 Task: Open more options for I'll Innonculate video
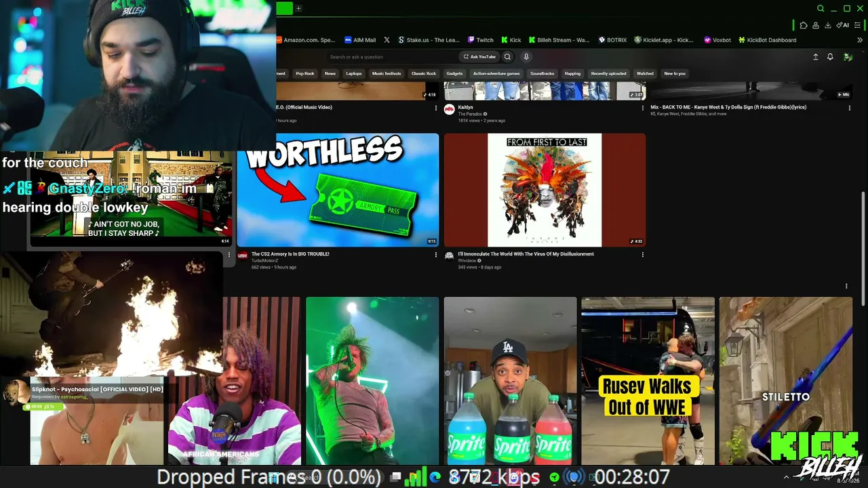(642, 255)
